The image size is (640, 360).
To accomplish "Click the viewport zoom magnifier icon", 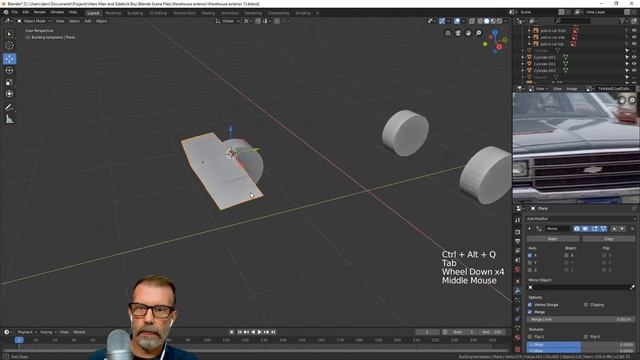I will point(478,33).
